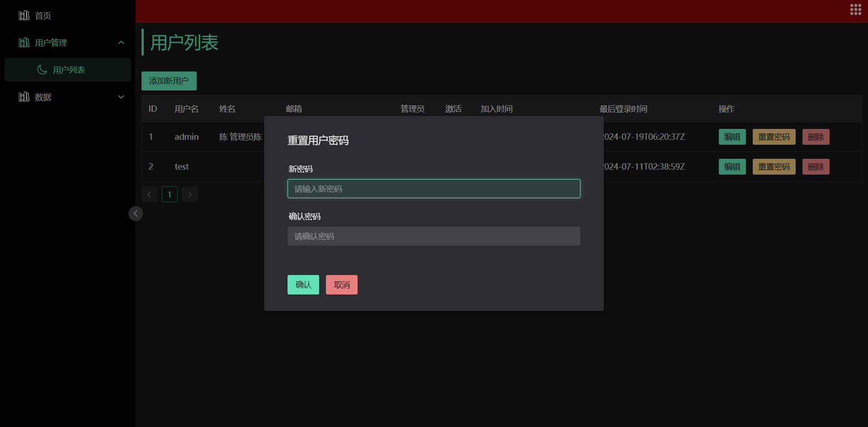Click 重置密码 for user test
868x427 pixels.
(x=774, y=166)
